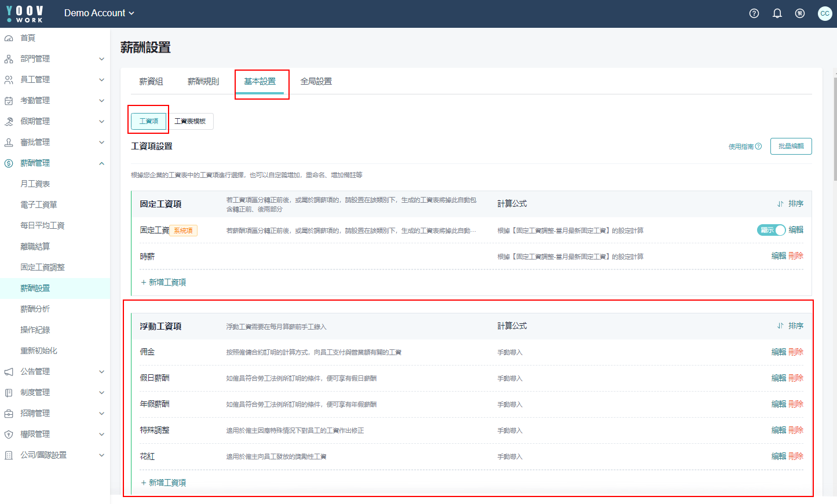This screenshot has width=837, height=504.
Task: Click 新增工資項 under 固定工資項
Action: coord(164,283)
